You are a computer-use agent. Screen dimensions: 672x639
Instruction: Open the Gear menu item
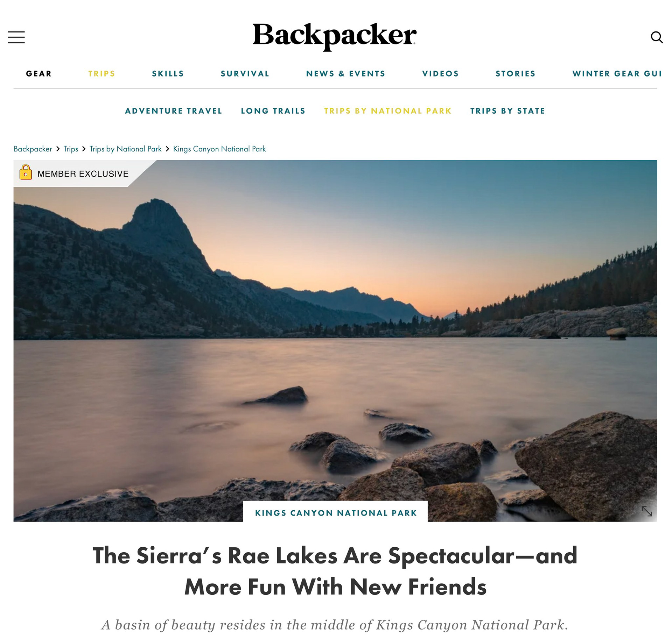tap(39, 73)
